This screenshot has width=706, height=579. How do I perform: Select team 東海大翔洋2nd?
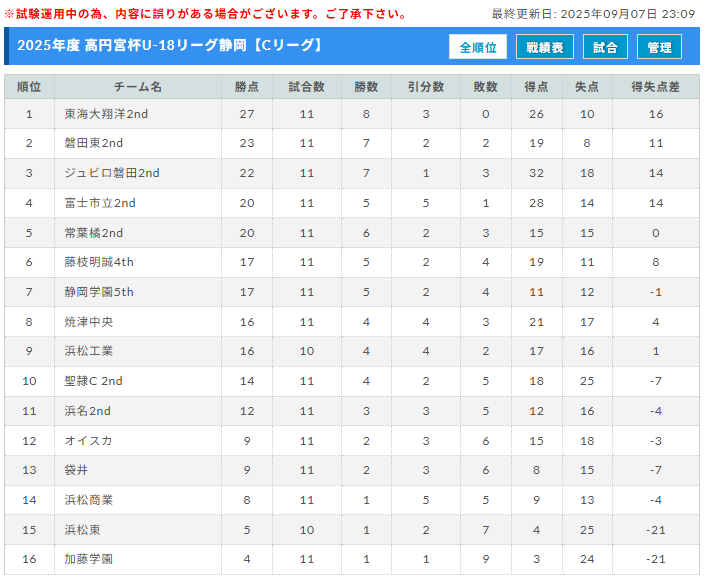[x=106, y=114]
